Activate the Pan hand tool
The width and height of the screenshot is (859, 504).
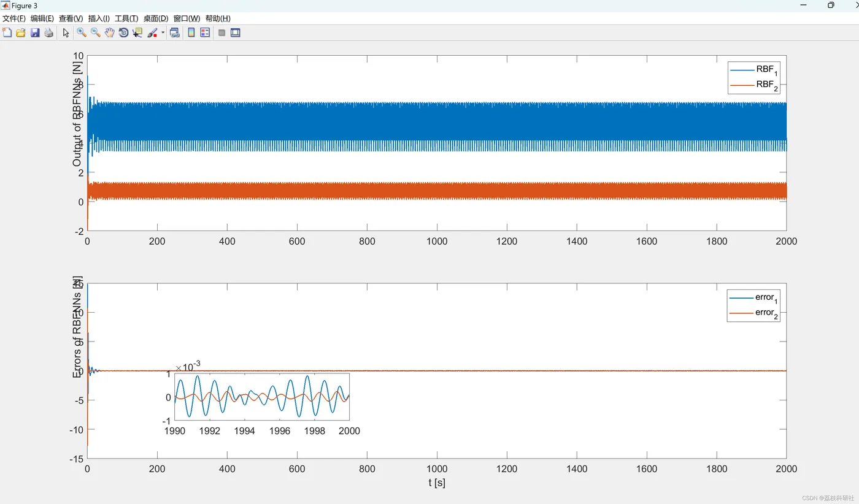click(109, 32)
